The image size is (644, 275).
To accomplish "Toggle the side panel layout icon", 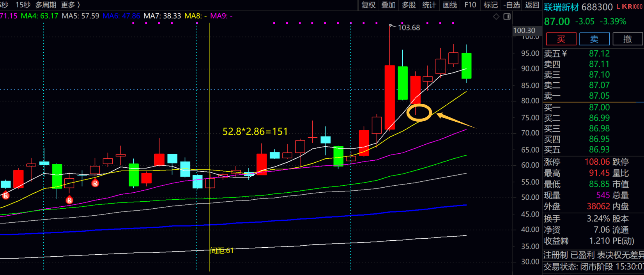I will click(507, 16).
